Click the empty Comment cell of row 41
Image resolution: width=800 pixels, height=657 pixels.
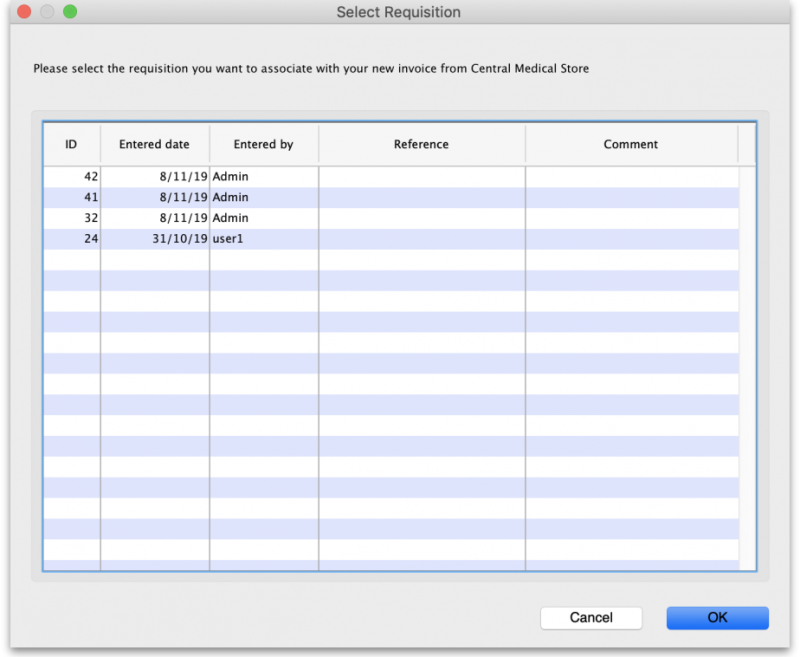pos(630,197)
